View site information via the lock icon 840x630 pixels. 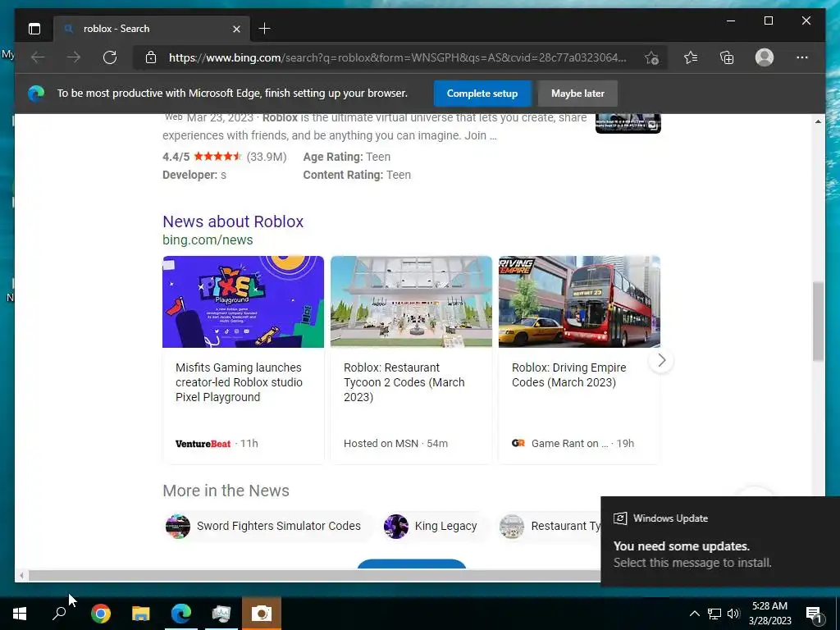(x=151, y=57)
